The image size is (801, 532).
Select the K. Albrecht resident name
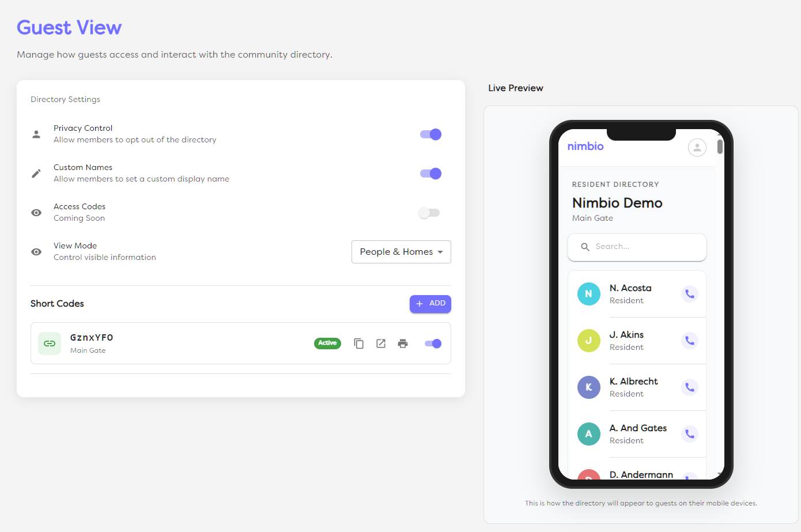coord(633,382)
